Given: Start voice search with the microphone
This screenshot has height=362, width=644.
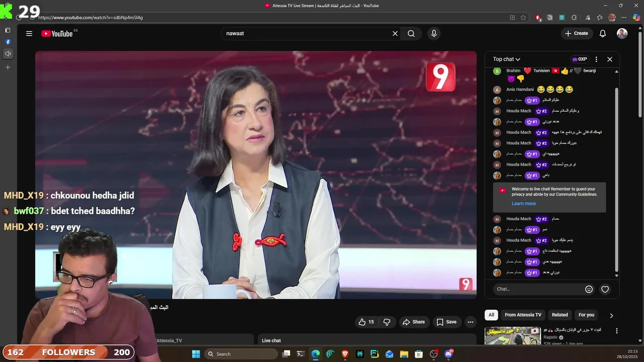Looking at the screenshot, I should 434,34.
